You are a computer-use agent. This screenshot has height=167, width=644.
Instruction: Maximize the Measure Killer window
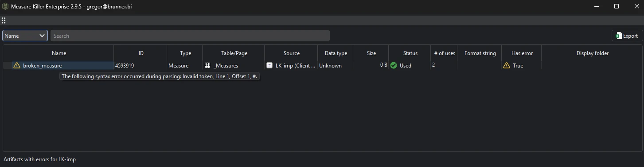tap(617, 6)
